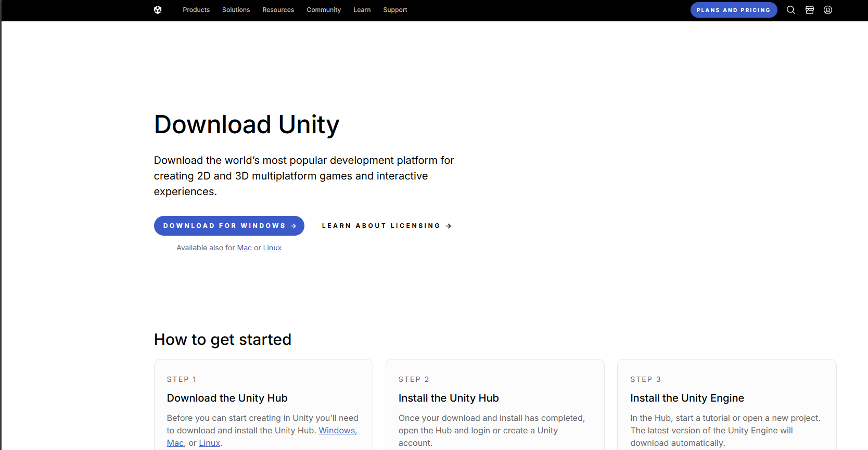Image resolution: width=868 pixels, height=450 pixels.
Task: Open the user account icon
Action: tap(828, 10)
